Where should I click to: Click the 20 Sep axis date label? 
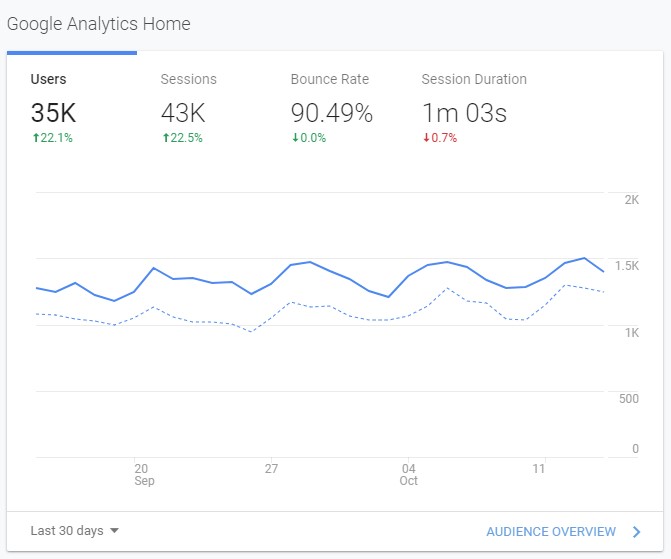[x=144, y=474]
